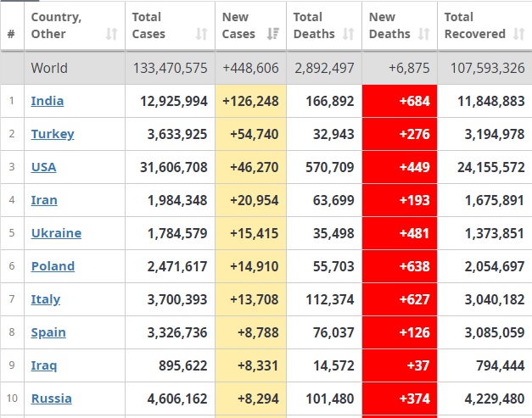This screenshot has height=418, width=532.
Task: Click the Spain link
Action: tap(48, 332)
